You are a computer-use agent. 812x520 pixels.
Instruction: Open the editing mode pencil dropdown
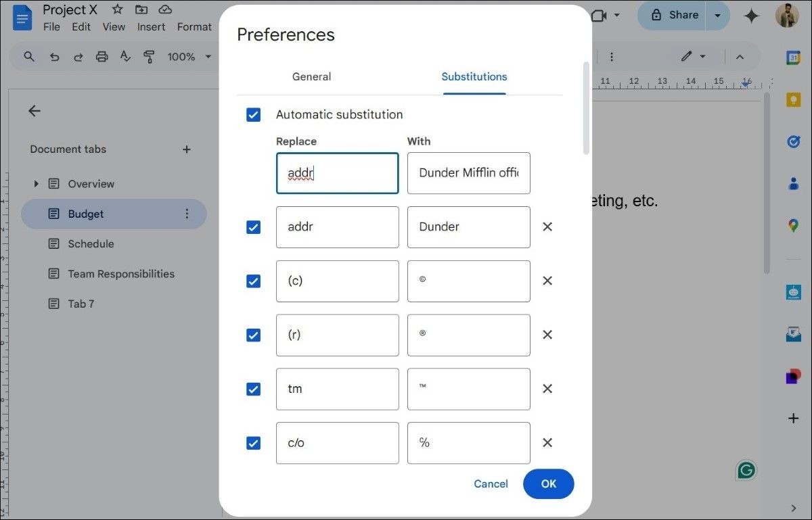(694, 57)
